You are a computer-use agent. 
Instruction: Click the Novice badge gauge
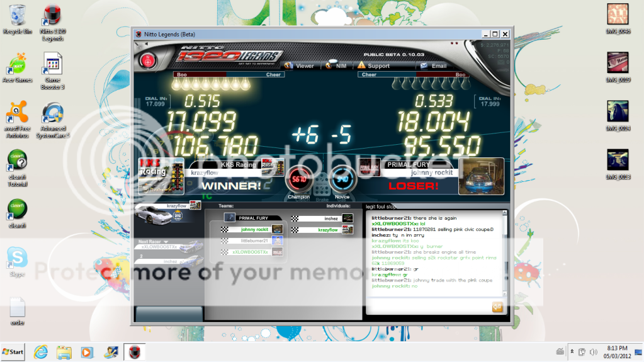coord(343,181)
